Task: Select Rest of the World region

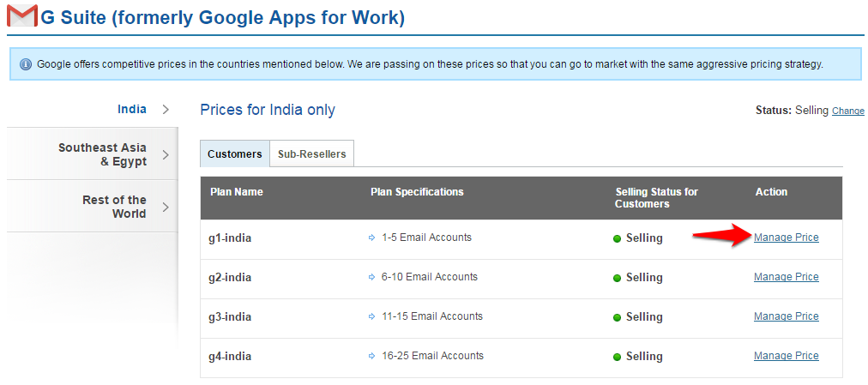Action: (114, 207)
